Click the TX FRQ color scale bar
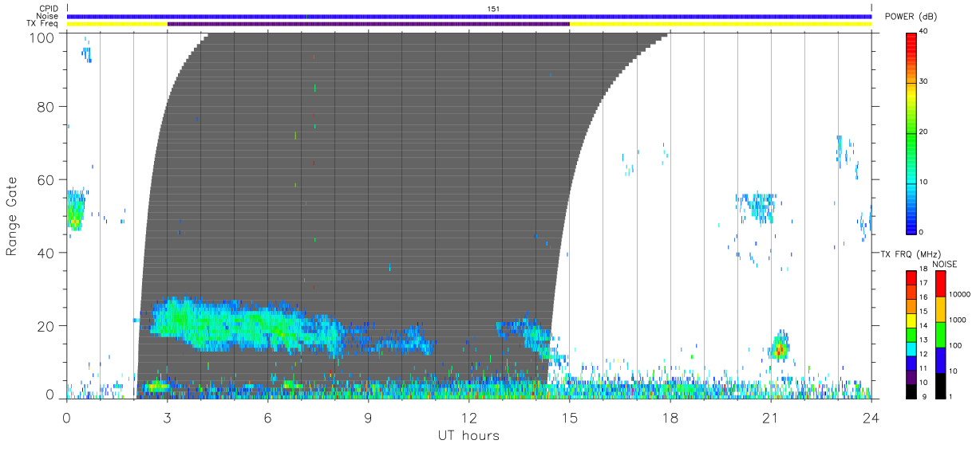 pos(911,335)
